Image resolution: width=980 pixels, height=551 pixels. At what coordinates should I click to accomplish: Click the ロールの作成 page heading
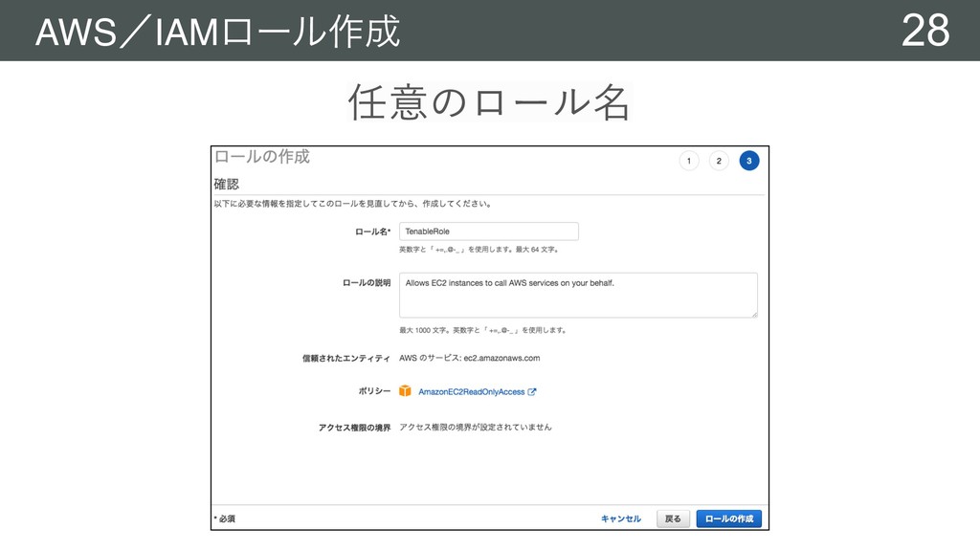coord(262,156)
